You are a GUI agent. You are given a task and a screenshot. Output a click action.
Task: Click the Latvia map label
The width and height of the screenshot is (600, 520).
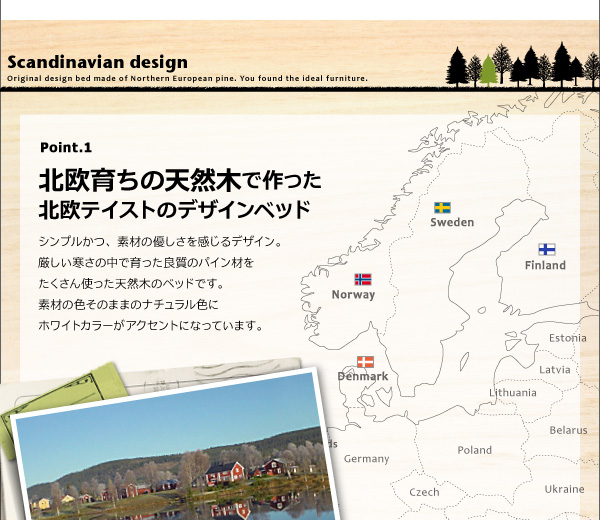(555, 369)
